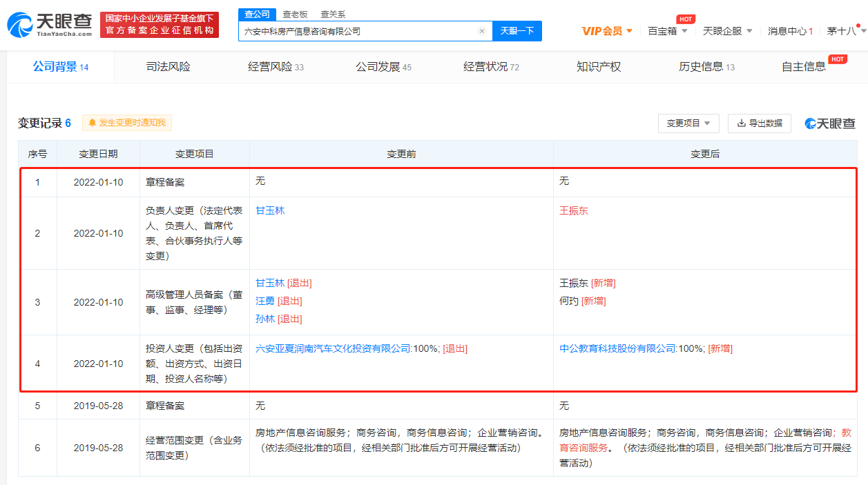Clear the search box with the X icon
The image size is (868, 485).
click(x=482, y=31)
